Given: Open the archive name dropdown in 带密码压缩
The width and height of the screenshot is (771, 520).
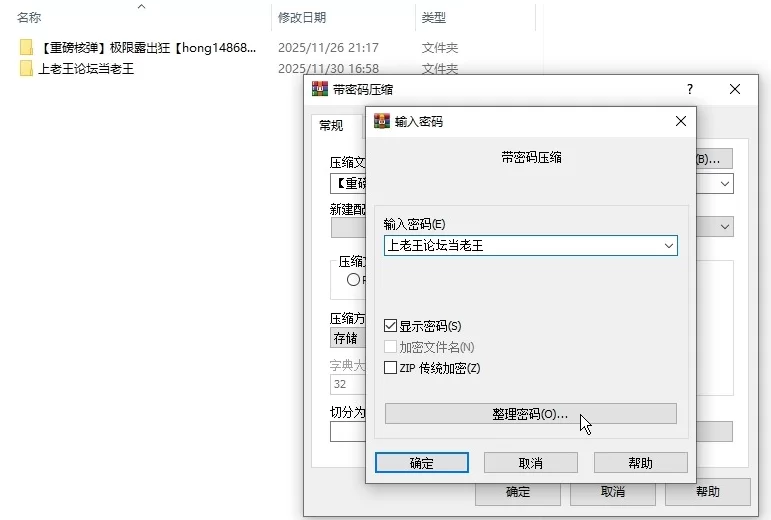Looking at the screenshot, I should coord(724,184).
